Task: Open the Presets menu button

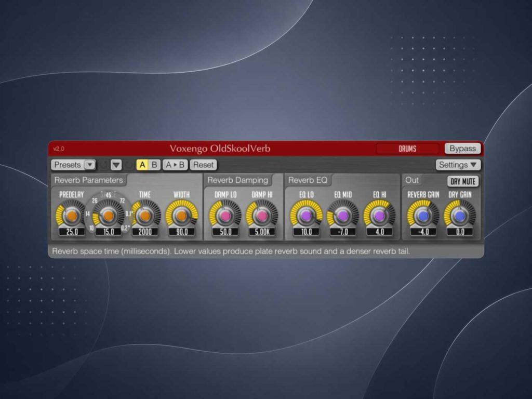Action: tap(67, 165)
